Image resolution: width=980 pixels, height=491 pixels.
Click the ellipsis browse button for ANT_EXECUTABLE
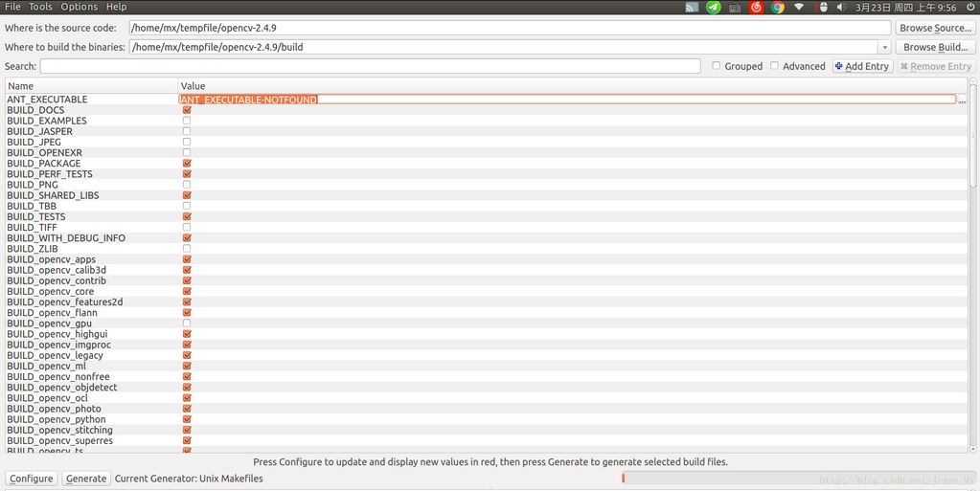coord(962,100)
